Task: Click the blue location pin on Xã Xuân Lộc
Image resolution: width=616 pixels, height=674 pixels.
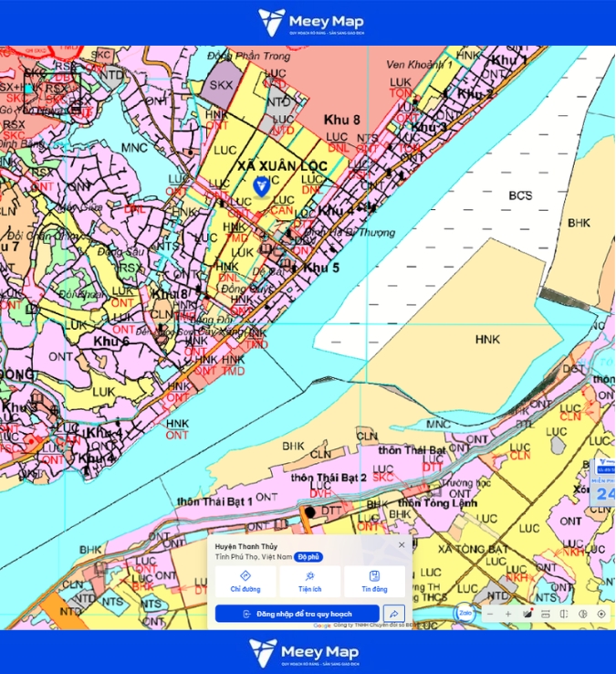Action: click(261, 186)
